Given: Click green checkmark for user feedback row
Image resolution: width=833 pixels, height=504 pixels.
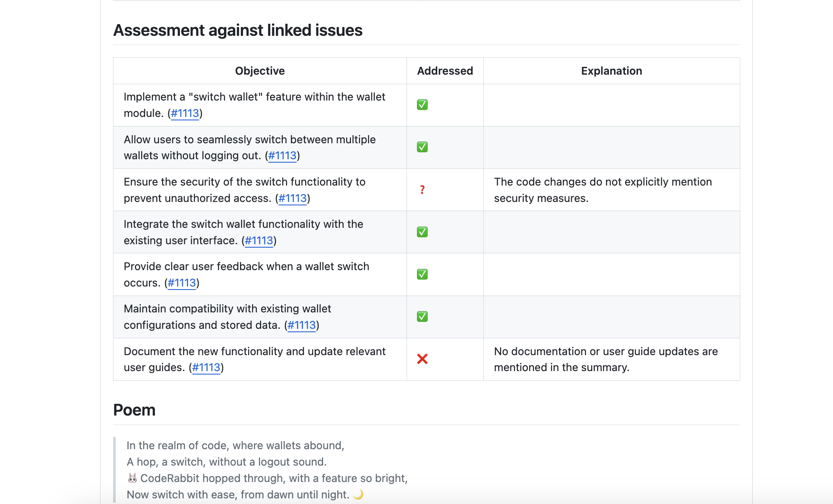Looking at the screenshot, I should (x=422, y=274).
